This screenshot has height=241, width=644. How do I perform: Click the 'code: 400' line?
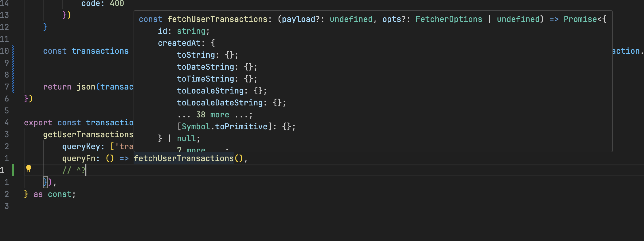102,4
